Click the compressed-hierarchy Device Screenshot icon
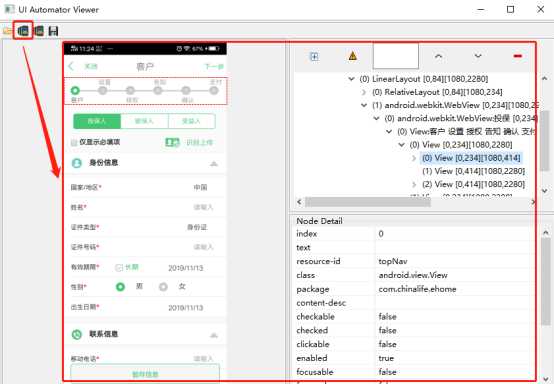This screenshot has width=554, height=384. [x=39, y=31]
